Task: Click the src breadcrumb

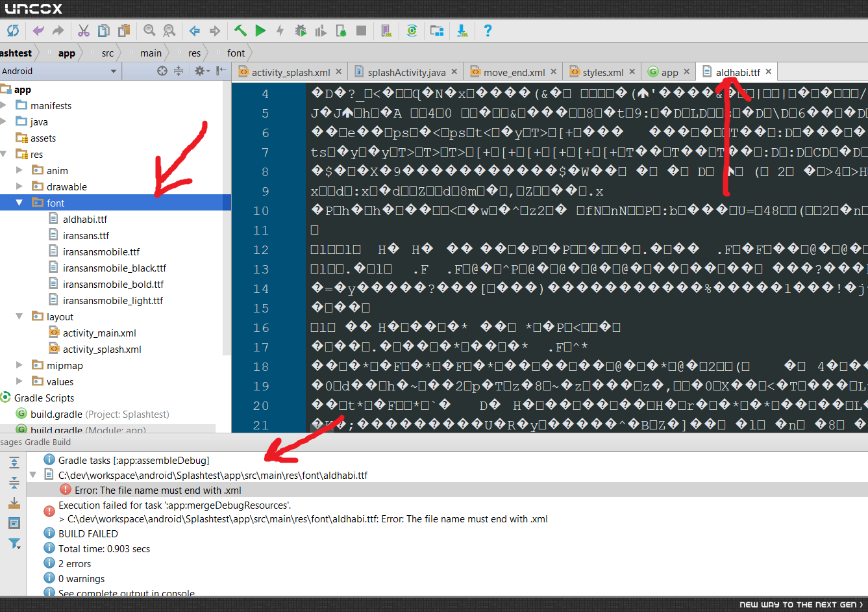Action: [108, 53]
